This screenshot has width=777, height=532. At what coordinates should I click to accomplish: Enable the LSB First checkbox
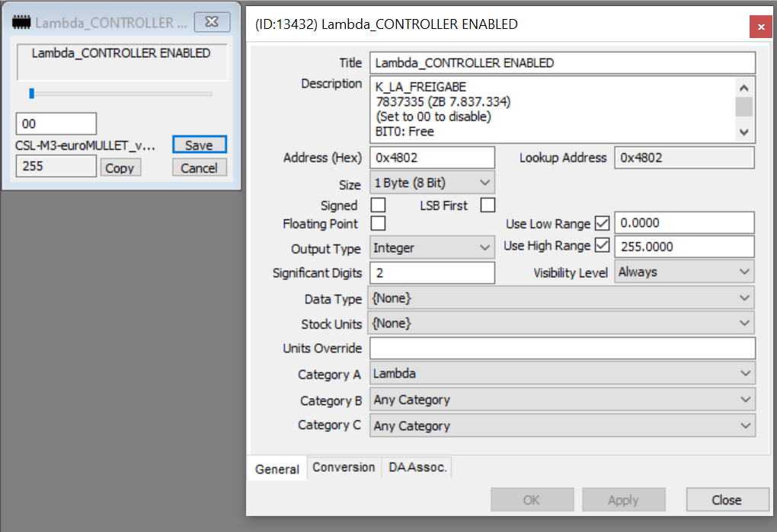(x=488, y=205)
